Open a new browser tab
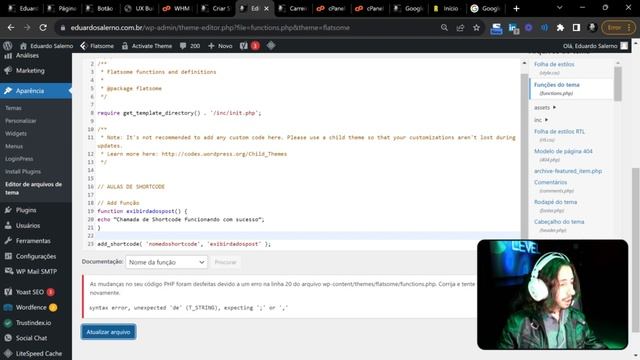 pos(516,8)
